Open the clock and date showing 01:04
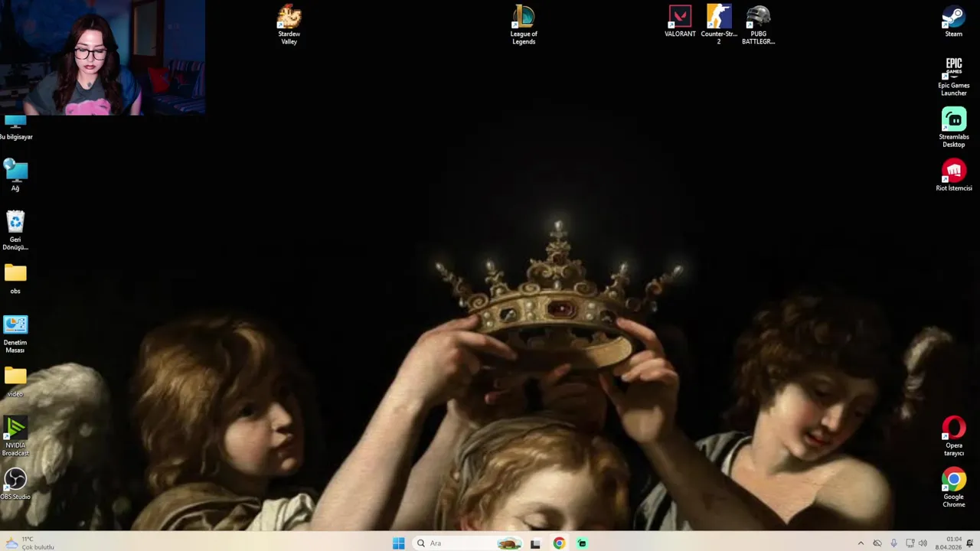Screen dimensions: 980x551 pos(948,543)
